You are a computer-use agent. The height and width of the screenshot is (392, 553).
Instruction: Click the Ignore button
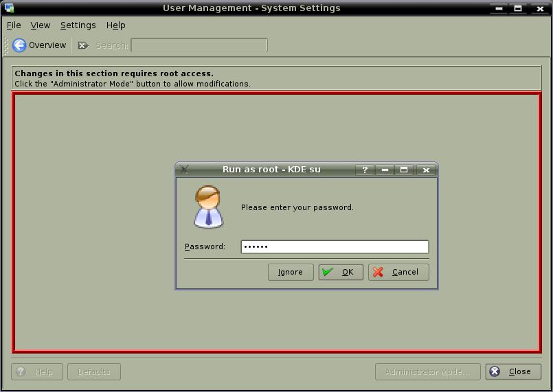click(291, 272)
